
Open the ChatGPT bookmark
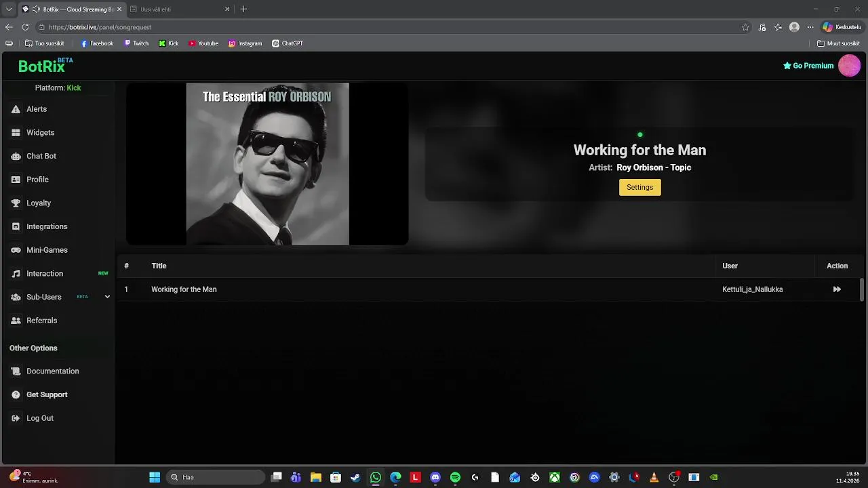coord(288,43)
